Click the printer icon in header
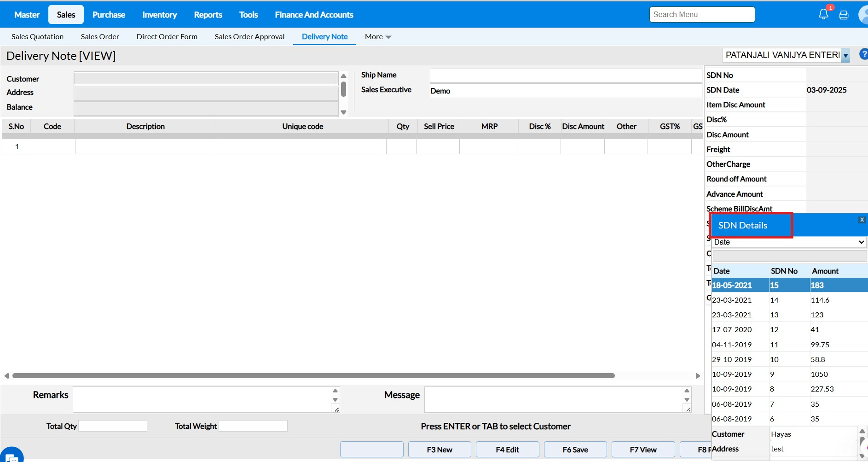 [844, 15]
